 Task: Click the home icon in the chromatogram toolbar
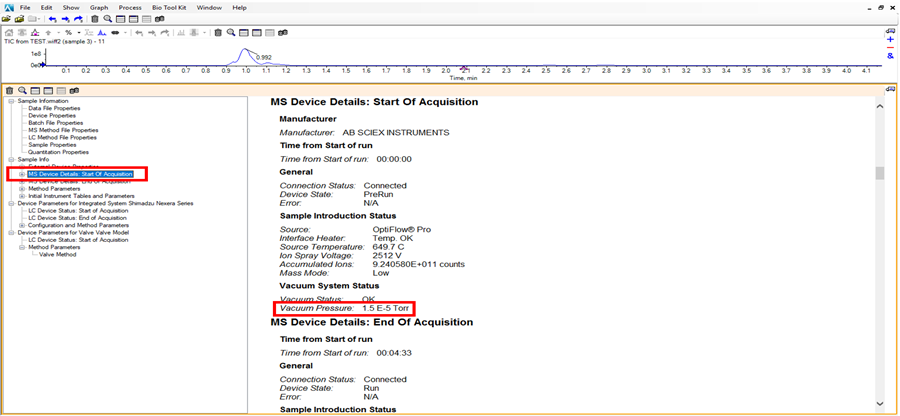(x=9, y=32)
